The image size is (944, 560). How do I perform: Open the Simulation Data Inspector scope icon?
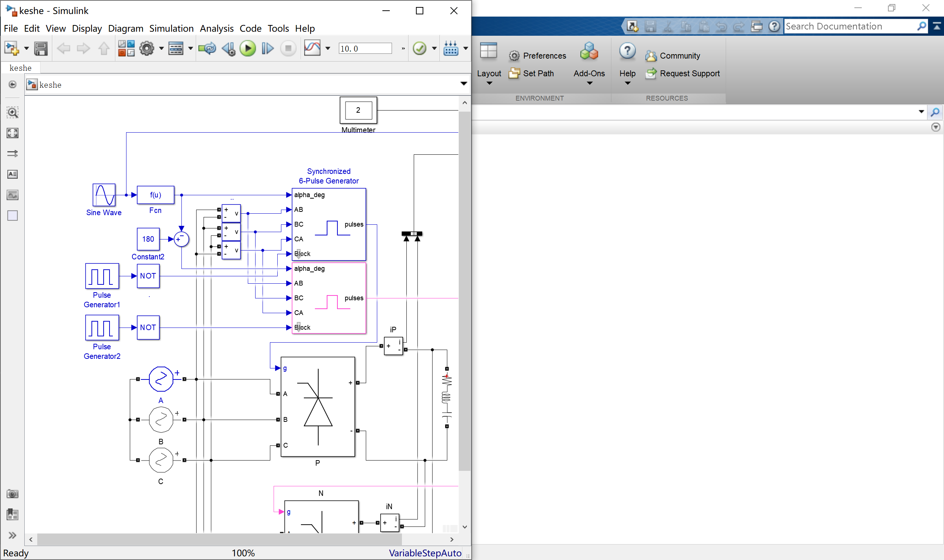coord(312,48)
